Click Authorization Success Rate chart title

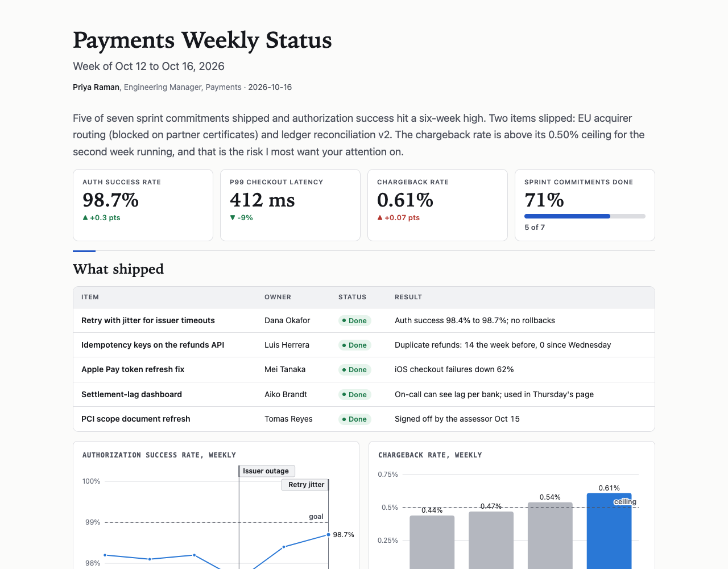[159, 455]
